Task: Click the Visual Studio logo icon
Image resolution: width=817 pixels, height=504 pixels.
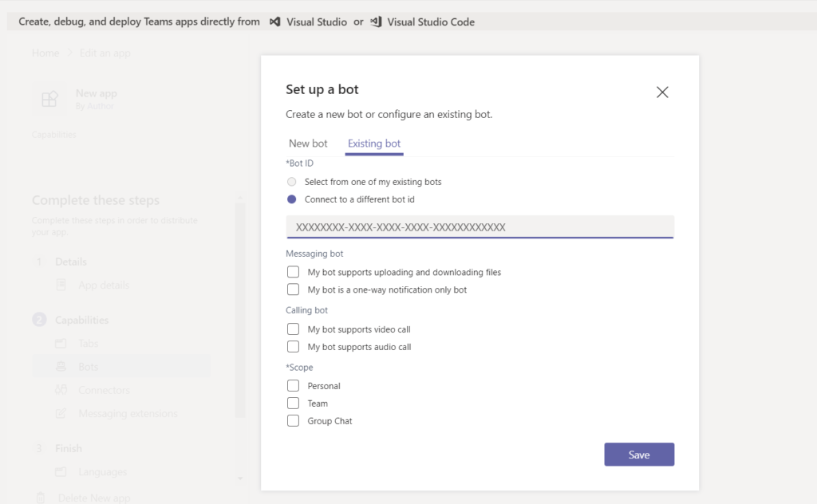Action: click(x=275, y=22)
